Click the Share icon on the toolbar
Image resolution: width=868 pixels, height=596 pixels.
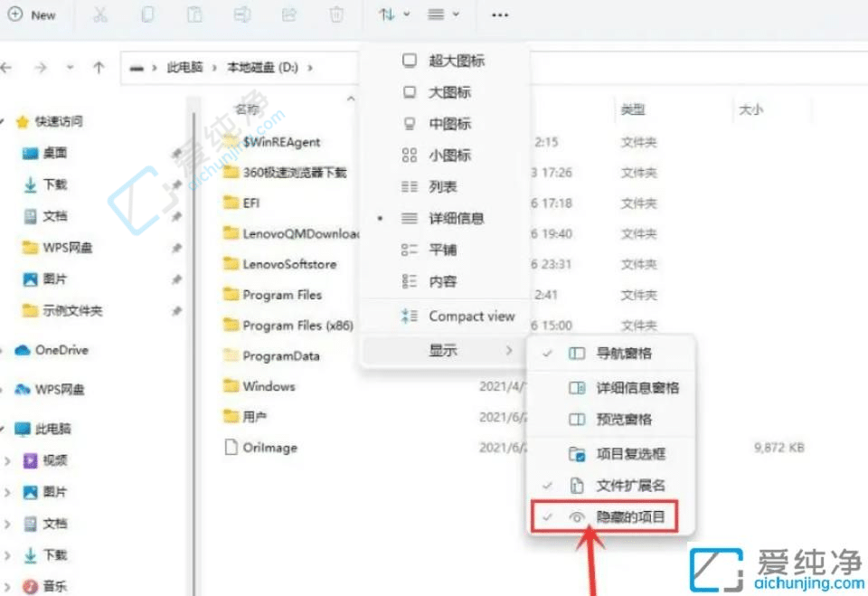coord(288,15)
